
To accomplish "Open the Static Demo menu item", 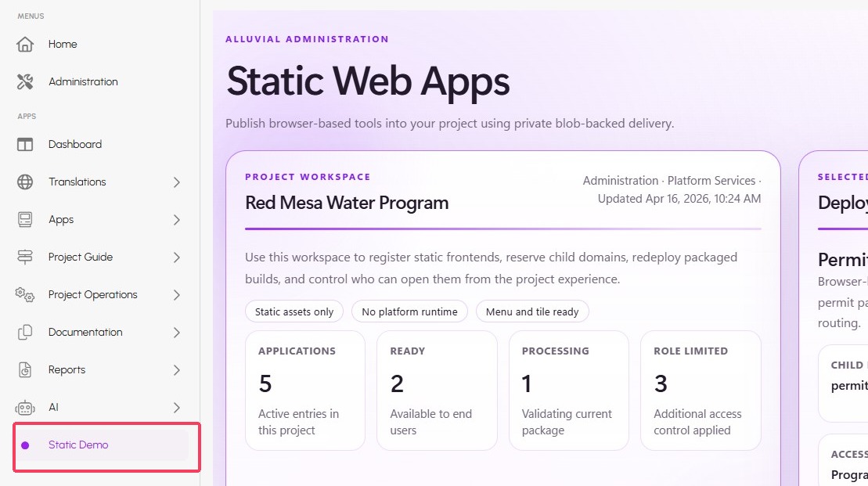I will point(78,445).
